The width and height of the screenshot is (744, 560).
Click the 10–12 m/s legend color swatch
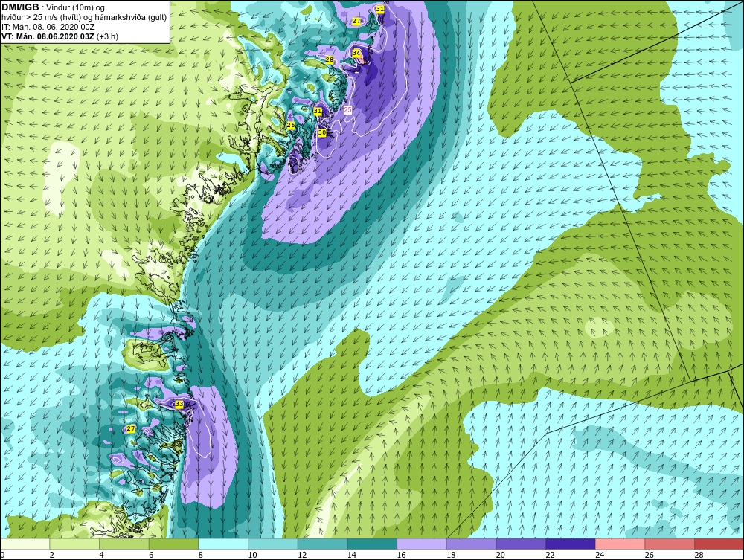tap(273, 544)
